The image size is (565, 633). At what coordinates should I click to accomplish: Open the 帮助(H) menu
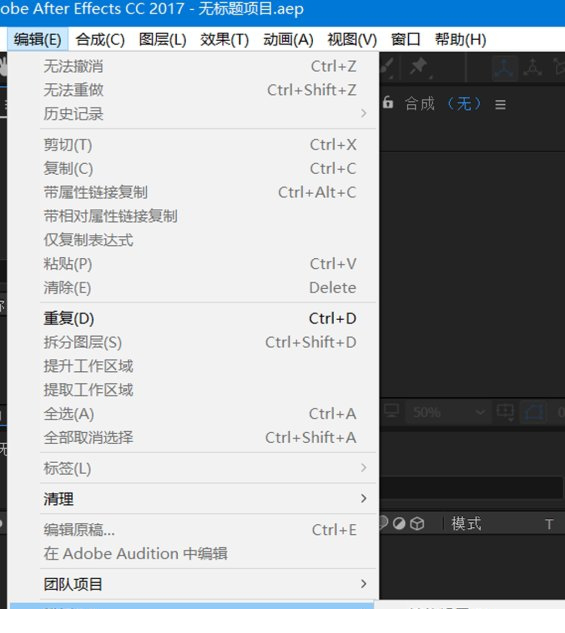460,40
